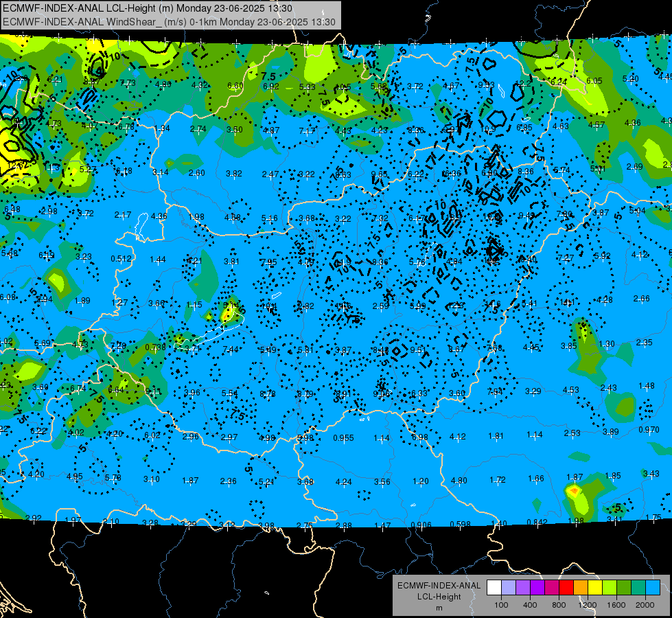
Task: Click the legend unit label 'm'
Action: pos(439,608)
